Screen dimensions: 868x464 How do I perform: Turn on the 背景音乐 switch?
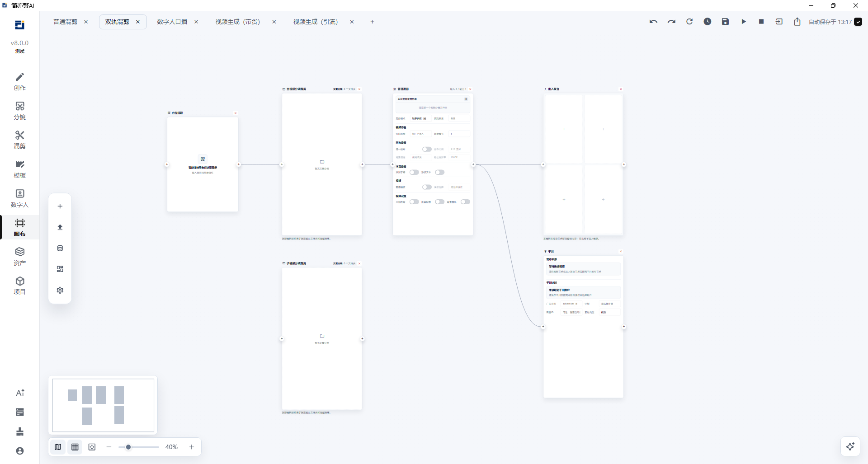coord(465,202)
